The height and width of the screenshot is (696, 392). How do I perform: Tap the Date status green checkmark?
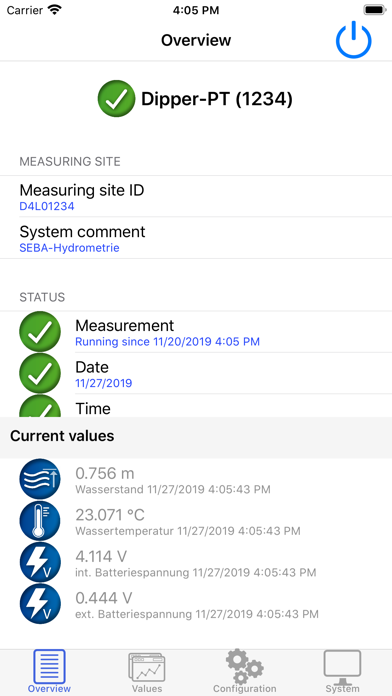(x=40, y=374)
